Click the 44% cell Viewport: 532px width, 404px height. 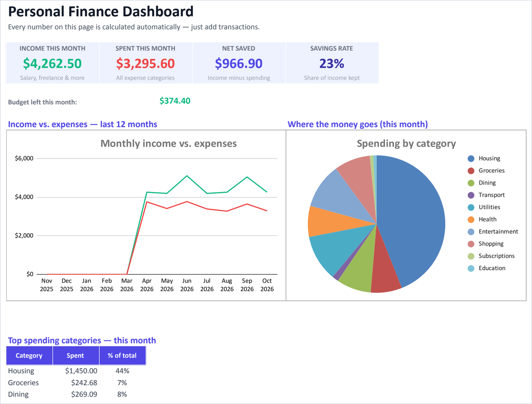pyautogui.click(x=122, y=371)
